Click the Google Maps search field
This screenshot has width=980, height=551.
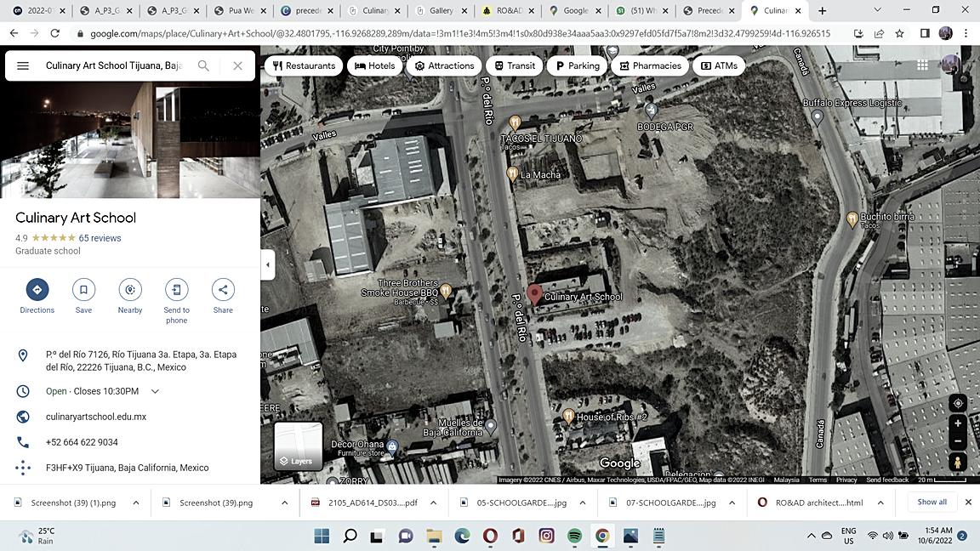(115, 65)
